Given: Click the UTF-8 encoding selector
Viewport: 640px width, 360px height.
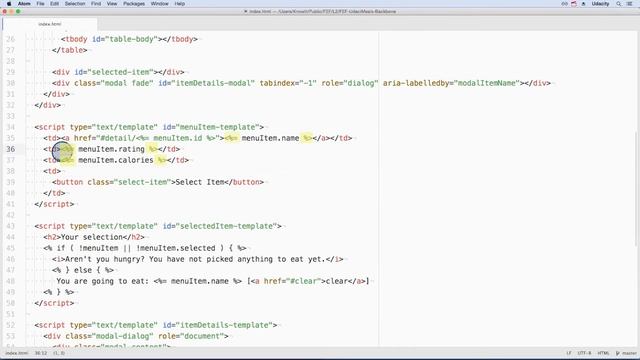Looking at the screenshot, I should tap(584, 353).
